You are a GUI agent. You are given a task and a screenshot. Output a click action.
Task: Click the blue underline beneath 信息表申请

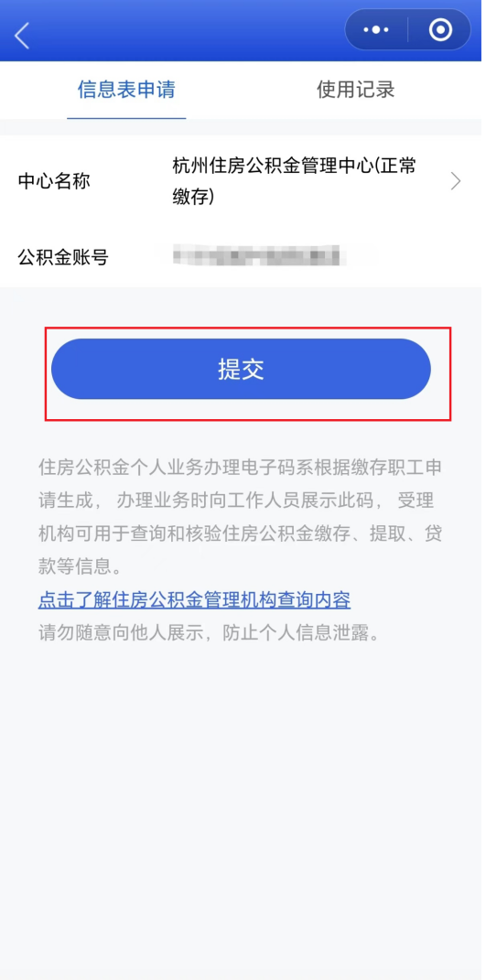[126, 117]
